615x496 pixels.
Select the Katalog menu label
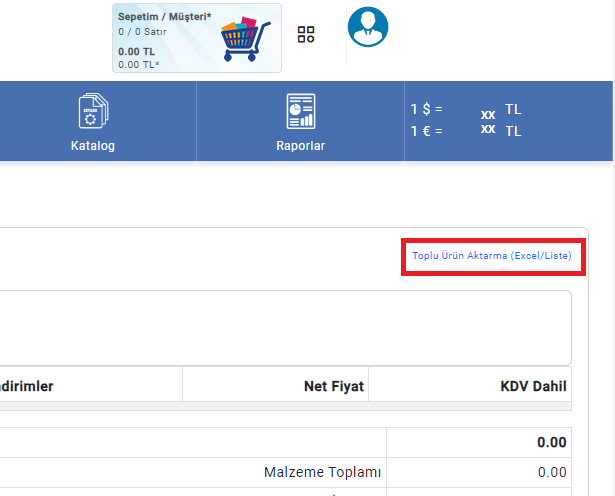(93, 146)
